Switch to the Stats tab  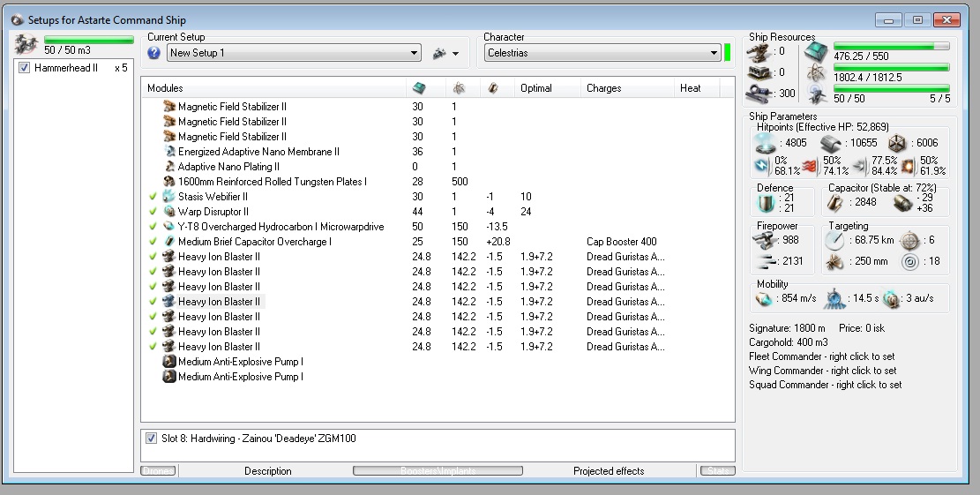click(x=717, y=470)
